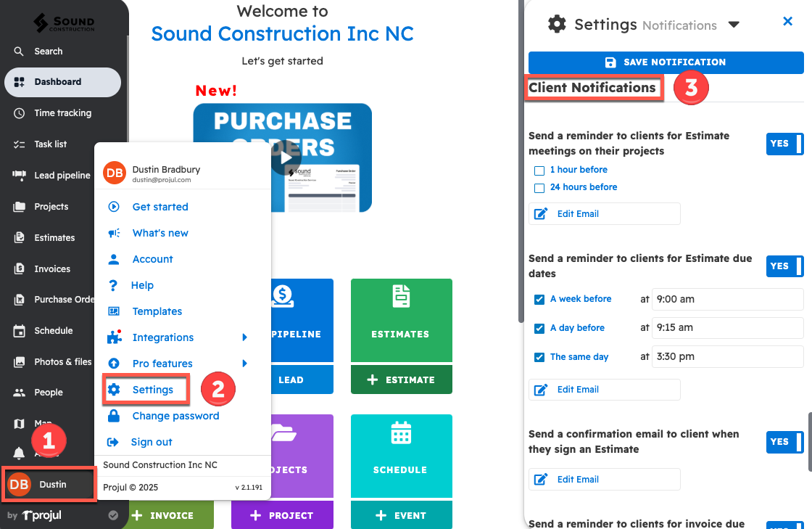
Task: Click the What's new megaphone icon
Action: pyautogui.click(x=114, y=233)
